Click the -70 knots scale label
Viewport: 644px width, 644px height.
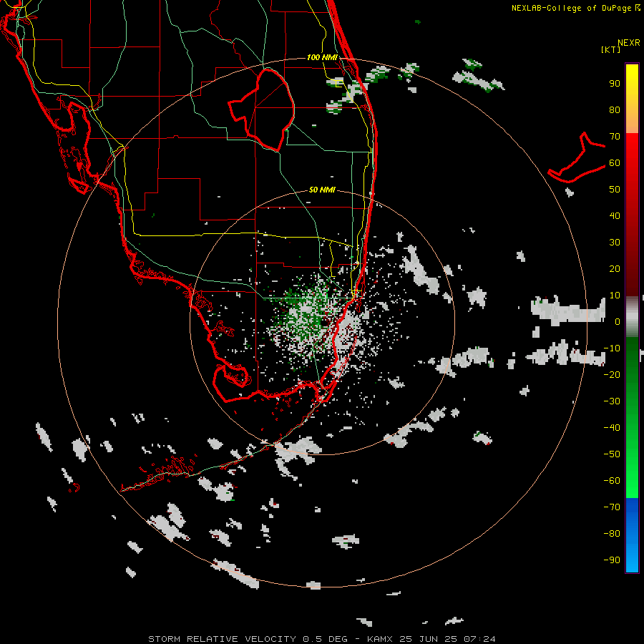click(612, 507)
